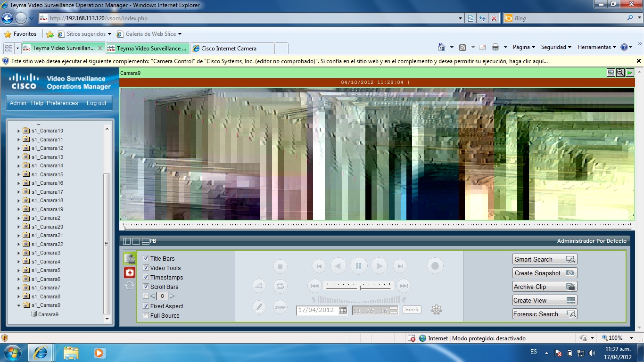Click the playback speed slider track

359,286
